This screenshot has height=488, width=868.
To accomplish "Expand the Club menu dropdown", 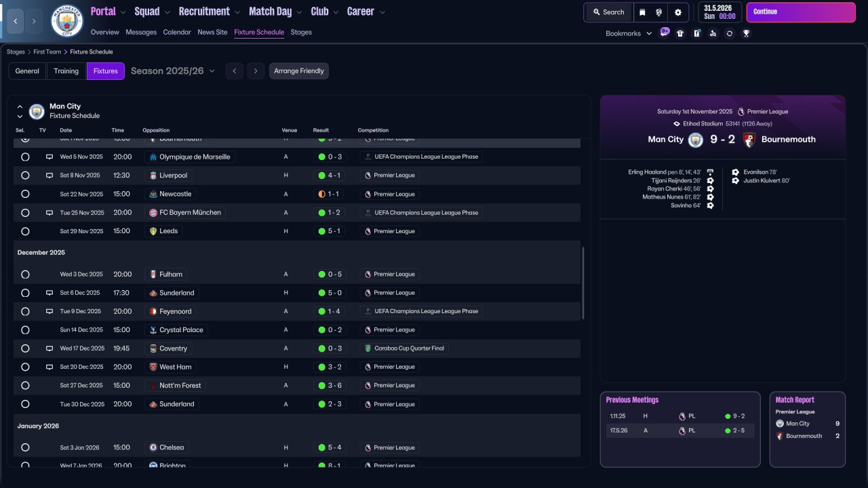I will pos(335,12).
